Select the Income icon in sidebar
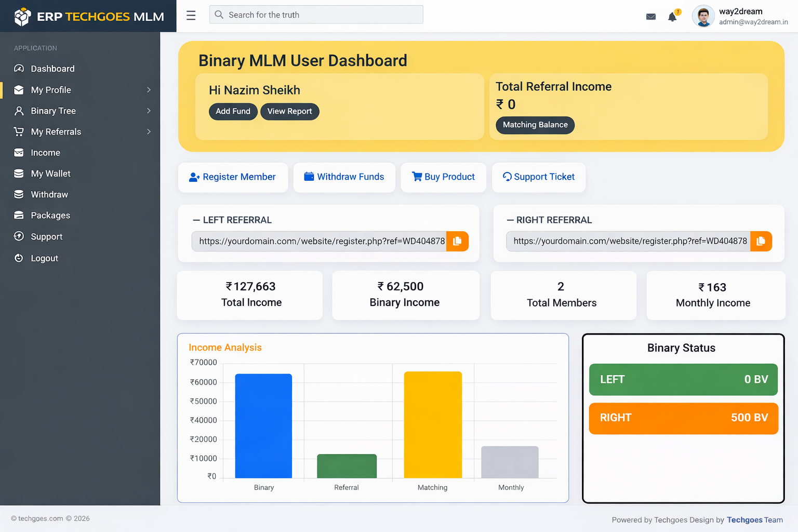The image size is (798, 532). tap(19, 152)
